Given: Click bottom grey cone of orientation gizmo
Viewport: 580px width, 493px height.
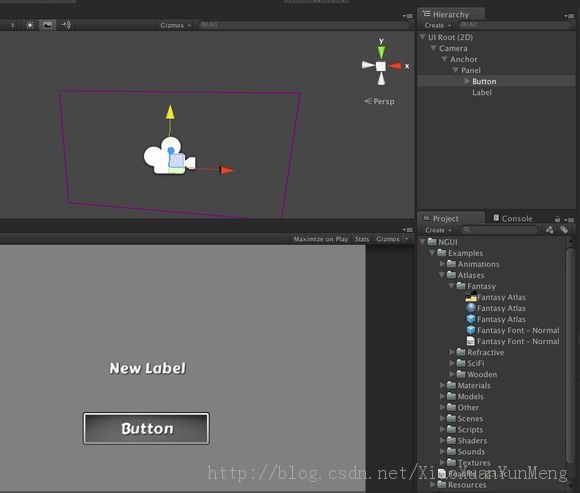Looking at the screenshot, I should click(381, 78).
